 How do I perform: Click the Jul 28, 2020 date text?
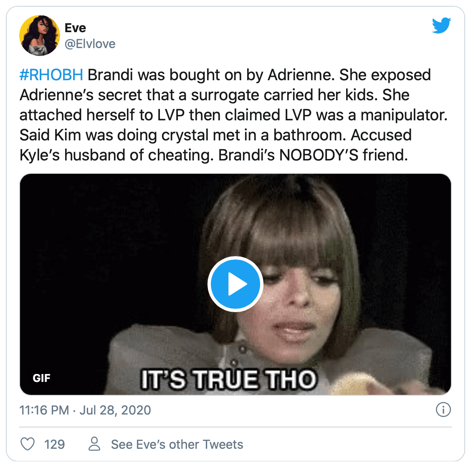tap(115, 410)
